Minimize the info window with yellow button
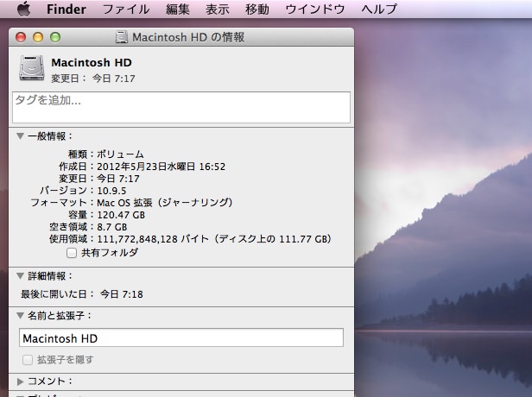Image resolution: width=532 pixels, height=397 pixels. pyautogui.click(x=38, y=37)
